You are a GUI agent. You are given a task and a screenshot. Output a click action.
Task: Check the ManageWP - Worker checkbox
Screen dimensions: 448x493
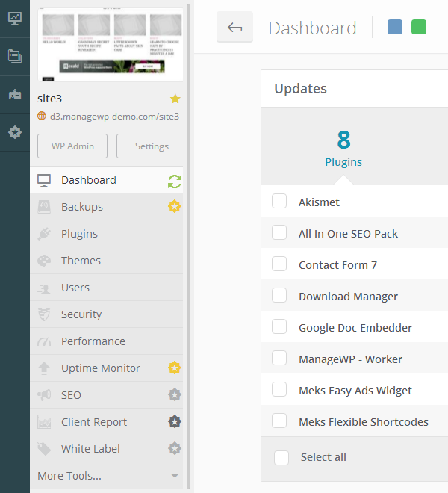point(279,358)
